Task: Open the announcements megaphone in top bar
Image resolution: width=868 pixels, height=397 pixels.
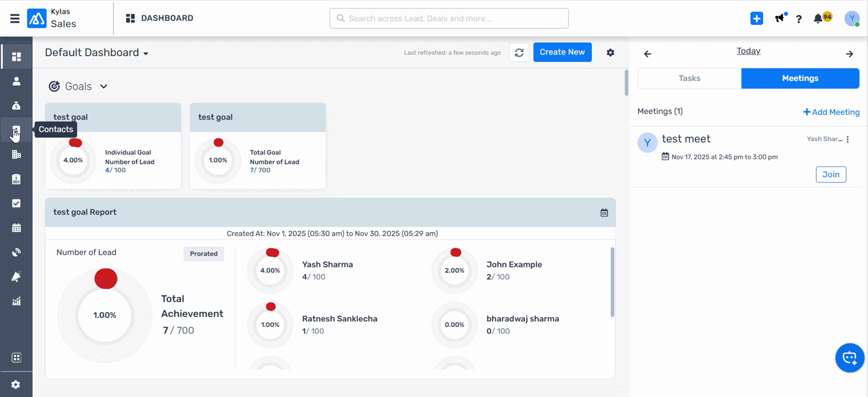Action: [779, 19]
